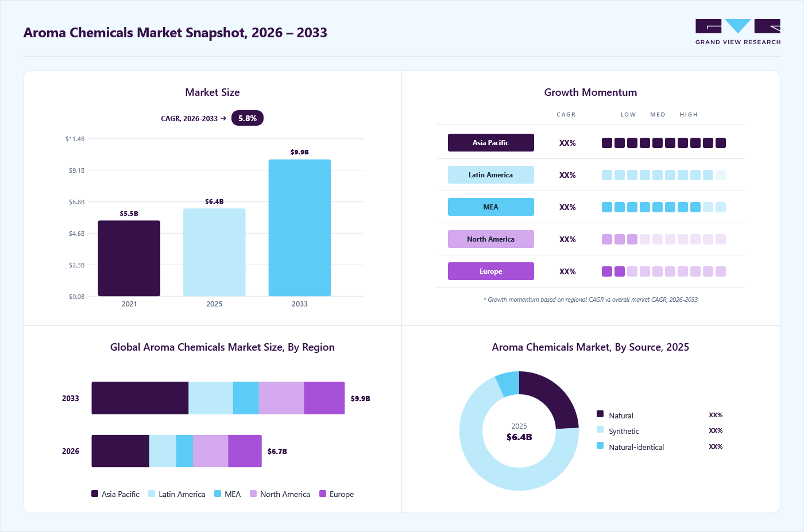Click the Natural-identical legend swatch
The width and height of the screenshot is (804, 532).
(x=600, y=445)
